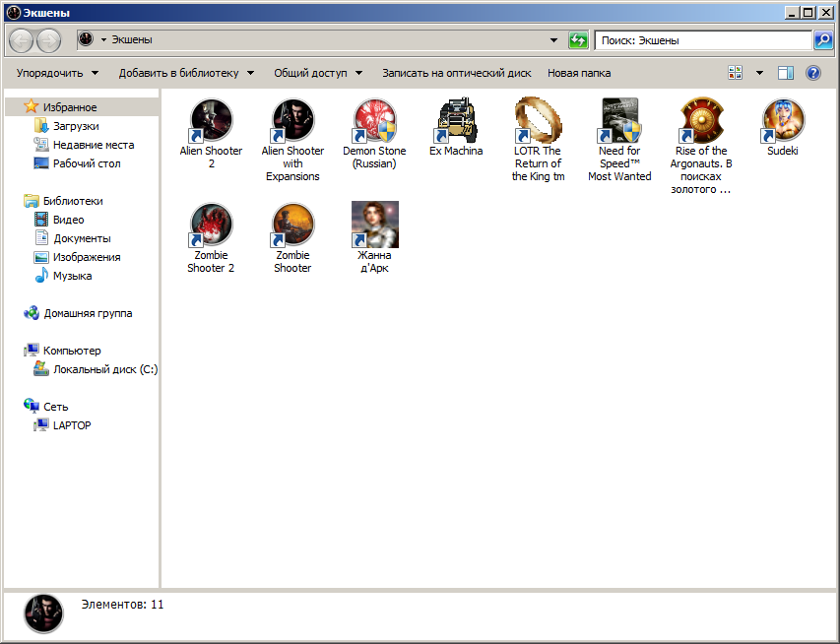Toggle the preview pane icon
Screen dimensions: 840x644
coord(786,73)
